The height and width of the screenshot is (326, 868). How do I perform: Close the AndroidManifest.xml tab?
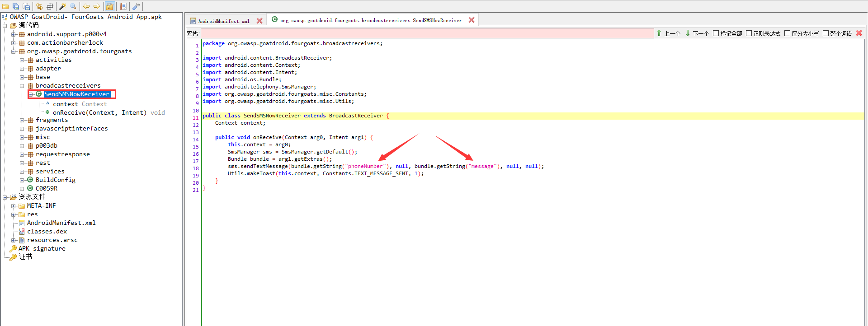pyautogui.click(x=259, y=21)
